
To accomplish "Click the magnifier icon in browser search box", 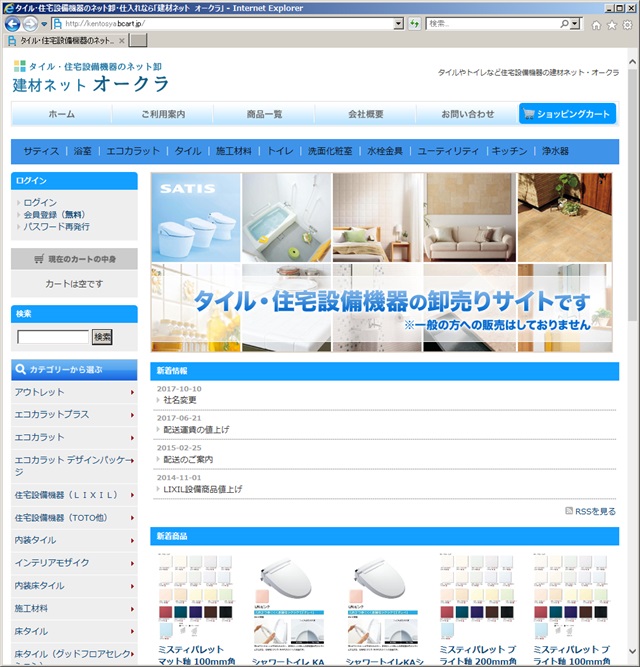I will coord(564,24).
